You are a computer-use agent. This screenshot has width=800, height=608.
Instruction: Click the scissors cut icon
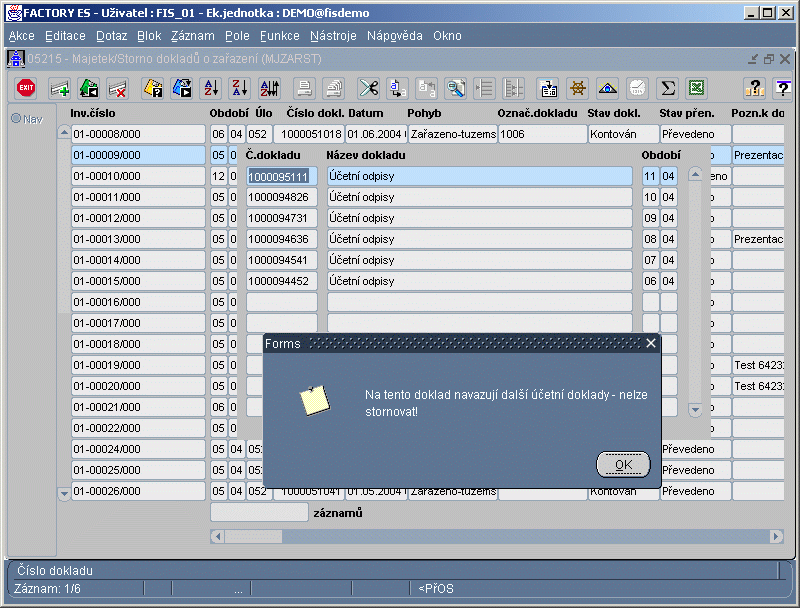click(370, 88)
